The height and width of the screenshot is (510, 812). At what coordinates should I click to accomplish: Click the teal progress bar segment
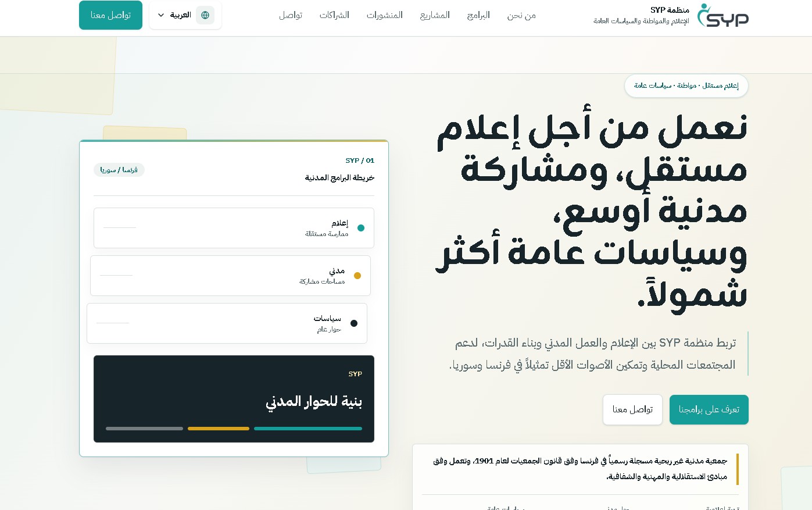point(308,429)
